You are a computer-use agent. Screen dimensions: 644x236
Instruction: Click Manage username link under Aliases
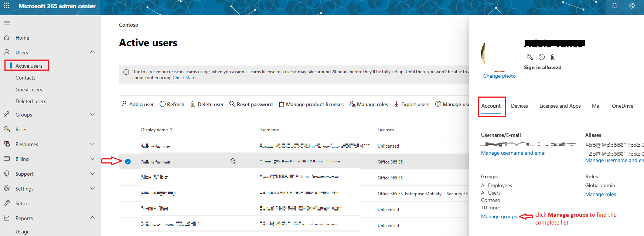(x=614, y=160)
